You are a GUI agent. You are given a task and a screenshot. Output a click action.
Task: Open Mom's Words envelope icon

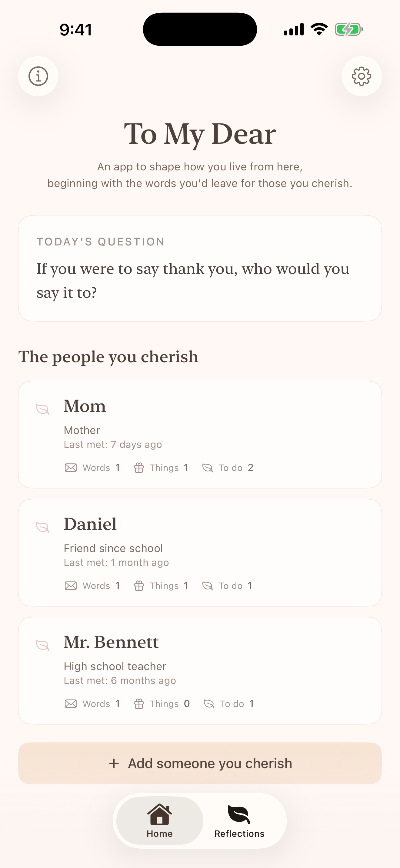tap(71, 468)
